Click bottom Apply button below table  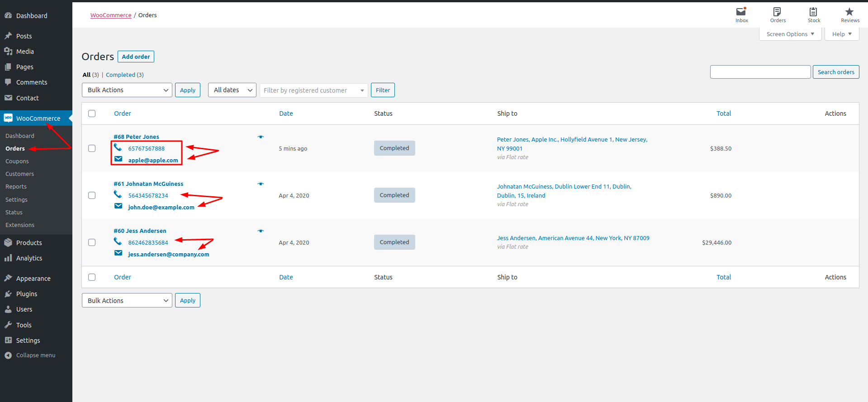(188, 300)
